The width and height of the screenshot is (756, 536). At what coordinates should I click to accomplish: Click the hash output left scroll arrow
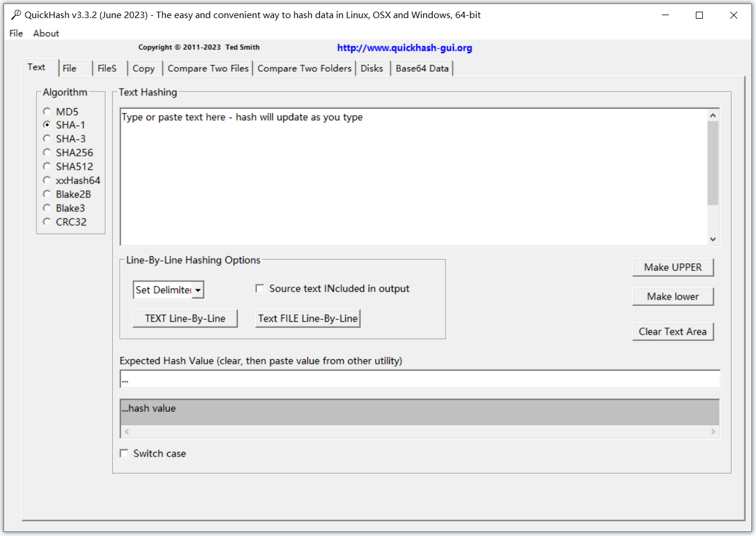pos(127,432)
